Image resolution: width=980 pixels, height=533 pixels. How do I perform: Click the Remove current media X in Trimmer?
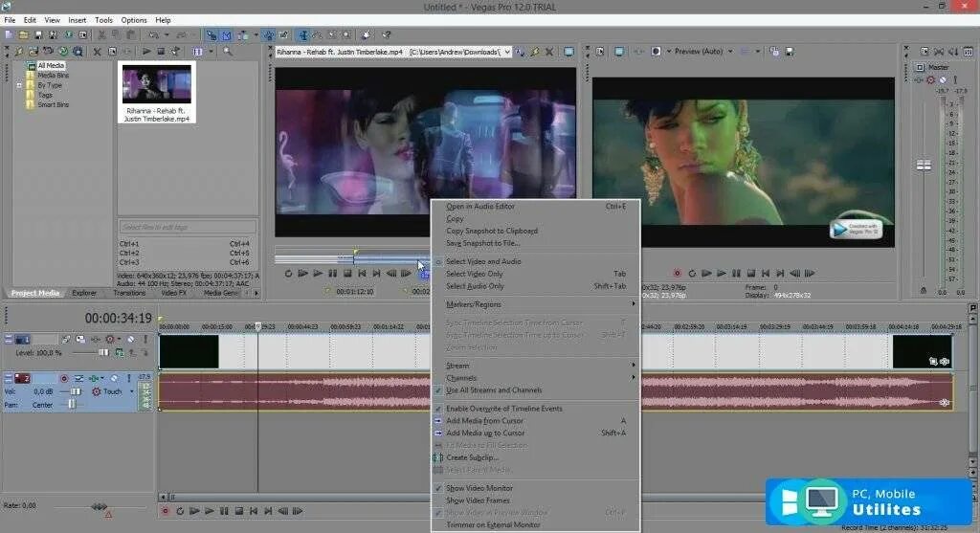(548, 52)
